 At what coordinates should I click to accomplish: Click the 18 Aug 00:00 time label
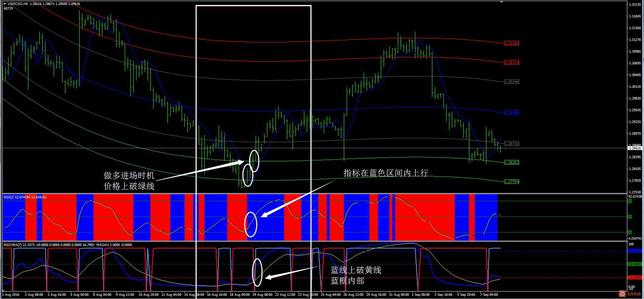[240, 295]
